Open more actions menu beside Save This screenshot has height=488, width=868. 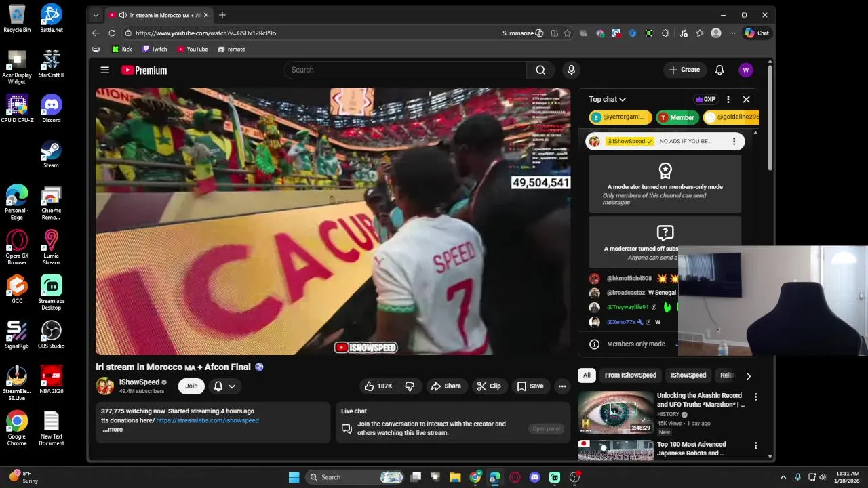tap(562, 386)
